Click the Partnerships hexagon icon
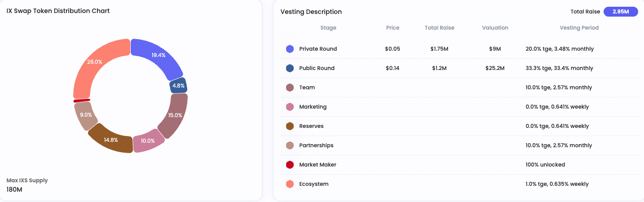 click(x=290, y=145)
